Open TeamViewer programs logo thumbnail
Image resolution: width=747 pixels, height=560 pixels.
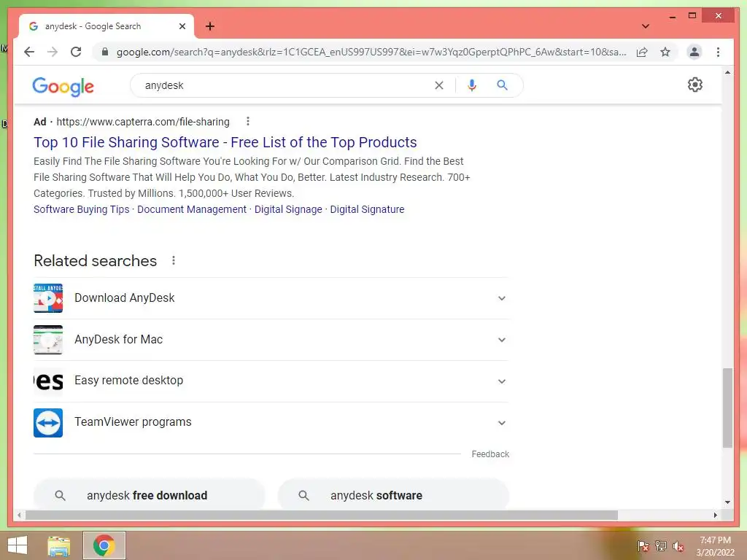coord(47,423)
